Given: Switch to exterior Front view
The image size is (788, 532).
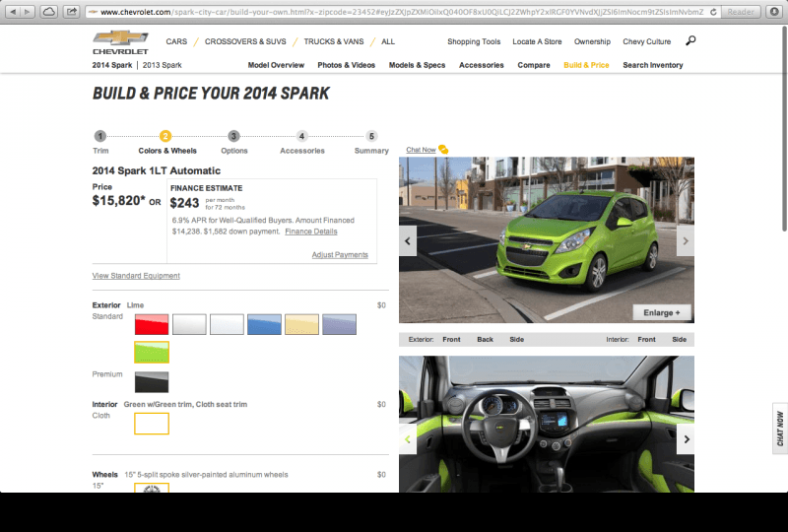Looking at the screenshot, I should (451, 340).
